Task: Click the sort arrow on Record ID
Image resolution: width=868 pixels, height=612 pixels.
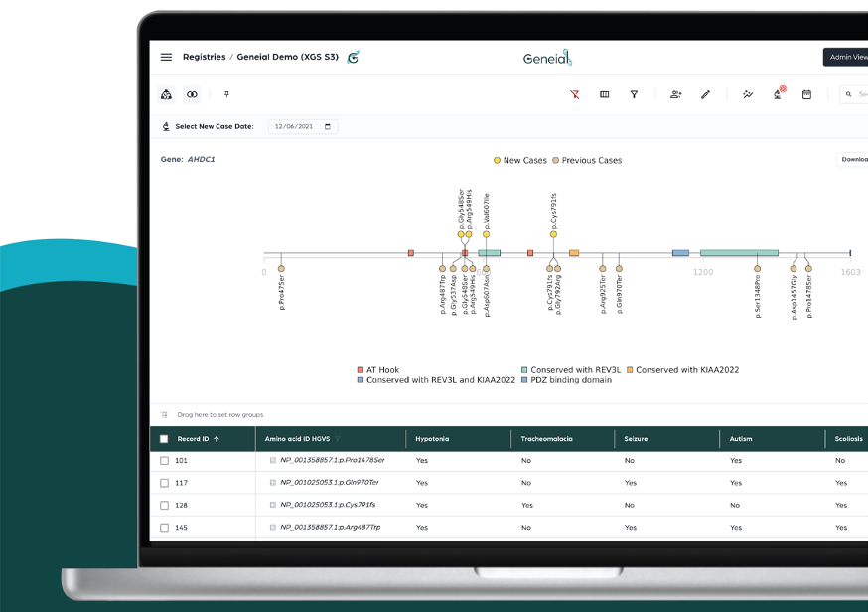Action: click(x=217, y=439)
